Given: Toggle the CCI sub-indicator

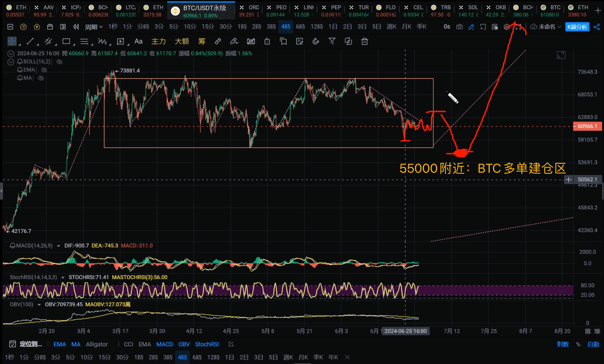Looking at the screenshot, I should [x=128, y=344].
